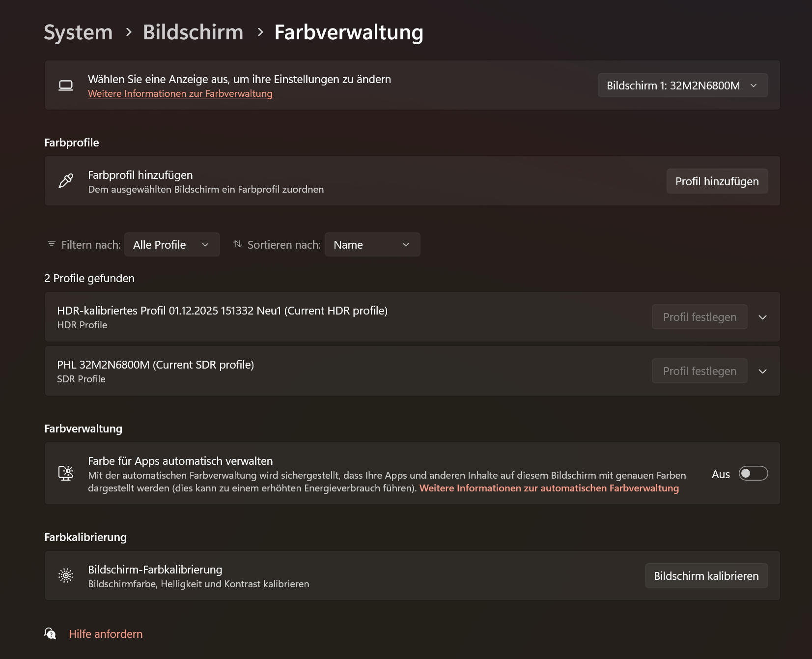Open the Name sorting dropdown
This screenshot has width=812, height=659.
coord(372,244)
